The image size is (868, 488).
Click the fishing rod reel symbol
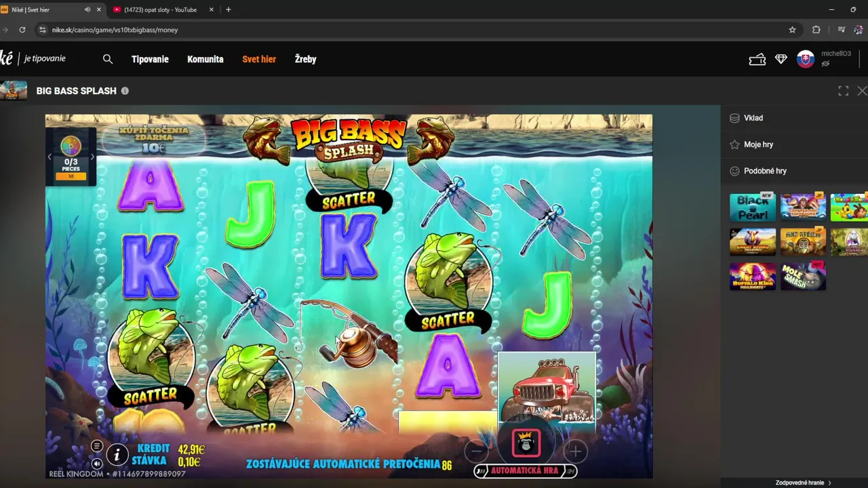349,333
